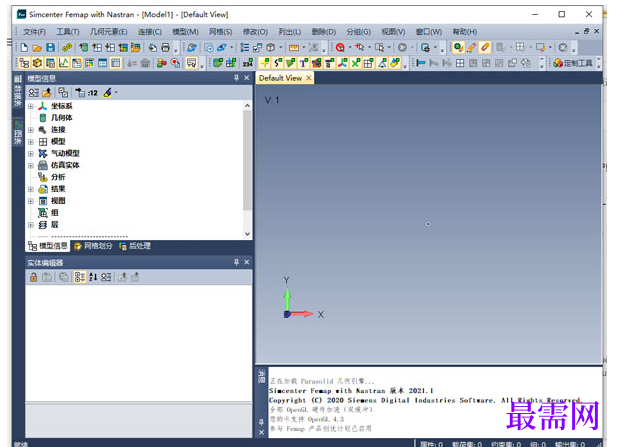Viewport: 618px width, 447px height.
Task: Click the Print icon in toolbar
Action: [166, 48]
